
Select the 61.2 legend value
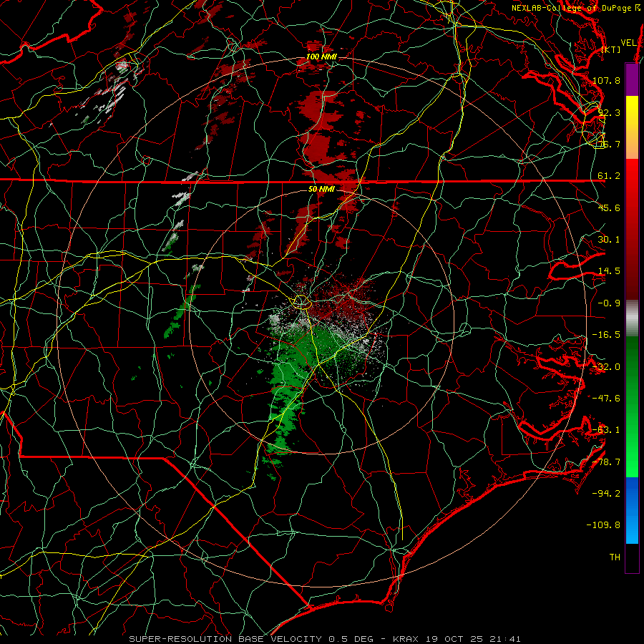(609, 176)
